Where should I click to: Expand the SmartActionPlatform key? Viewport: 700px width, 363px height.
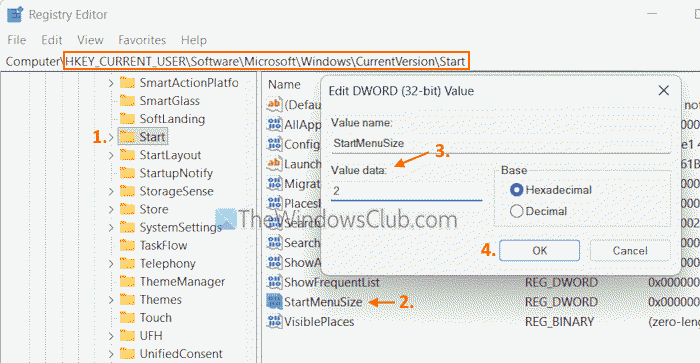coord(111,83)
